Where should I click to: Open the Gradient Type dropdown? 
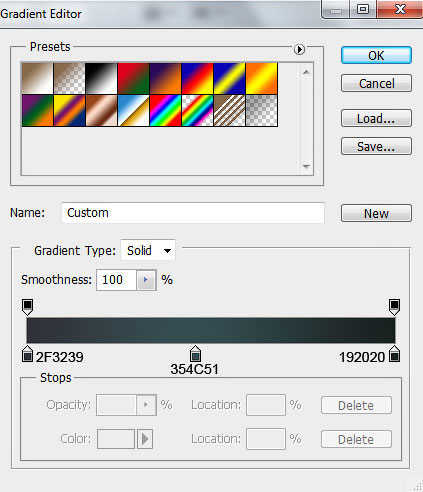point(148,250)
